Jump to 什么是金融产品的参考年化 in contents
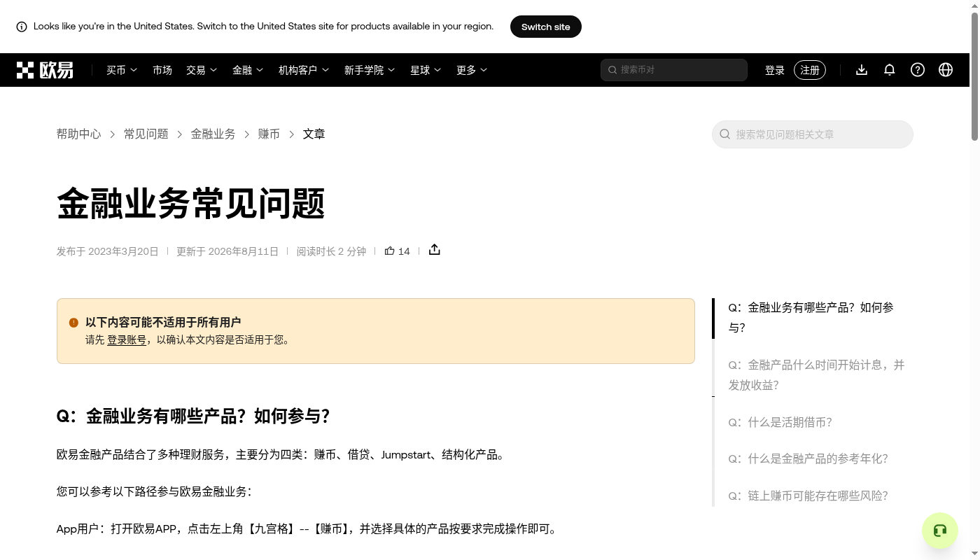Image resolution: width=980 pixels, height=560 pixels. (x=808, y=458)
